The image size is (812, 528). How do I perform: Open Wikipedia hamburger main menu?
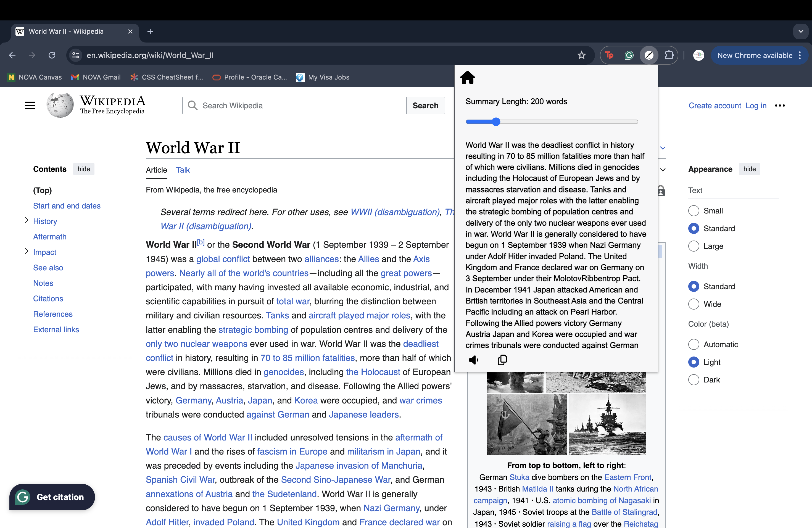pos(30,105)
